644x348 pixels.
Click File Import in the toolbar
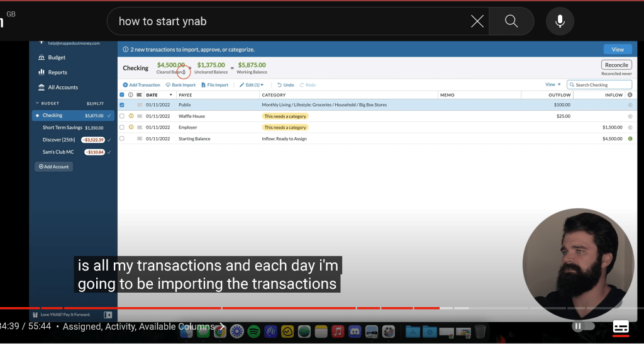coord(214,85)
